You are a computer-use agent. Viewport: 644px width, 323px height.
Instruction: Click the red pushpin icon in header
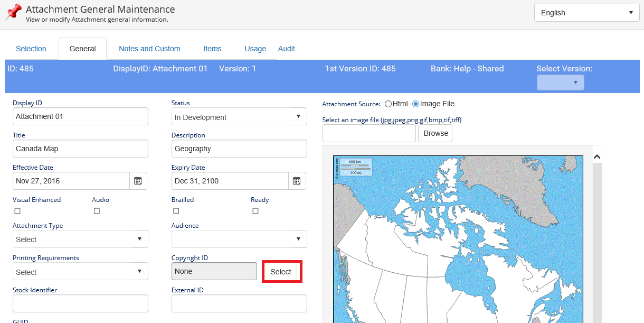pos(13,12)
